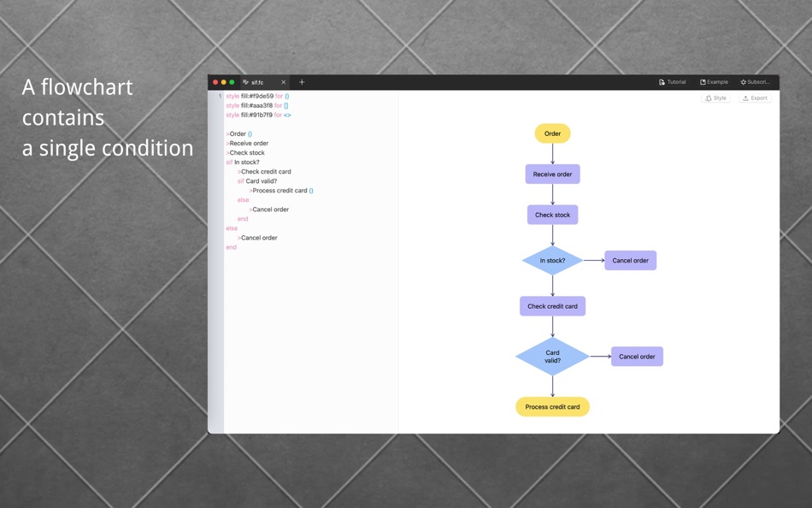Click the '>Check credit card' code line
This screenshot has height=508, width=812.
click(264, 172)
